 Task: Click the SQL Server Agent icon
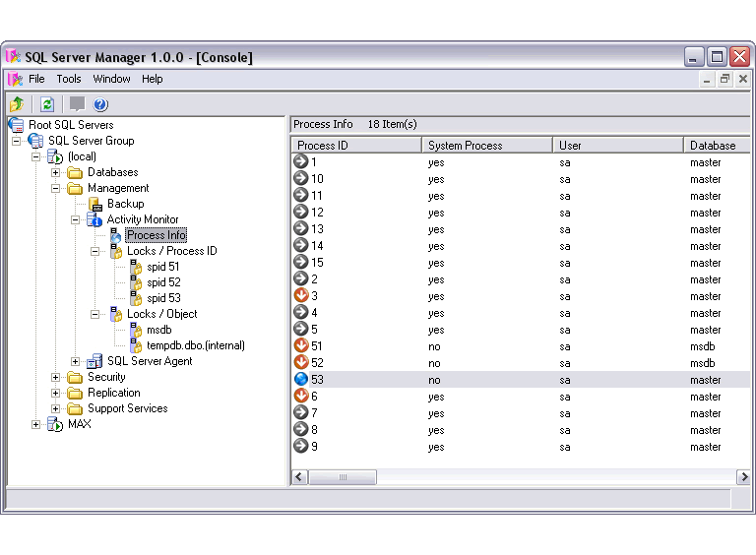94,361
